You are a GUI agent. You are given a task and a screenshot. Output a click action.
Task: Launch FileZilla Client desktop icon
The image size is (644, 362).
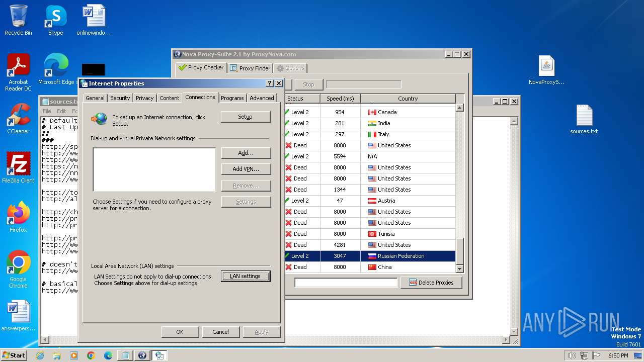18,168
